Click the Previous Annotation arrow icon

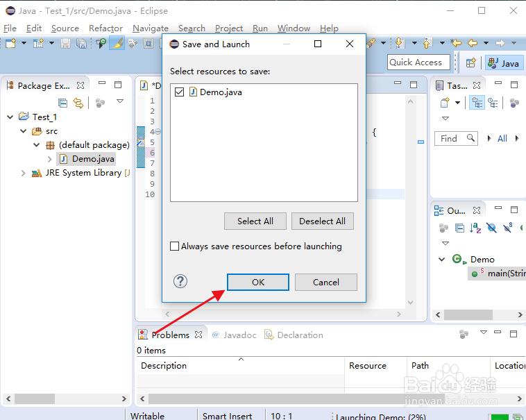427,43
